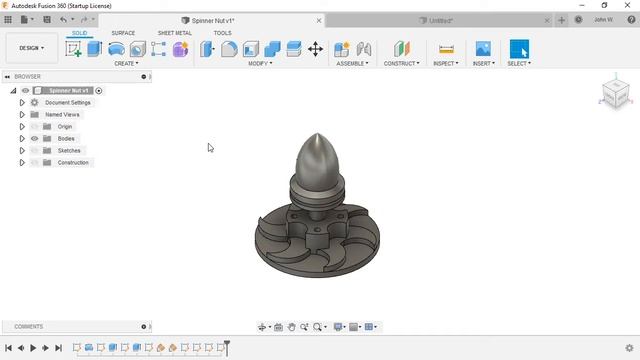
Task: Click the Save icon
Action: 47,20
